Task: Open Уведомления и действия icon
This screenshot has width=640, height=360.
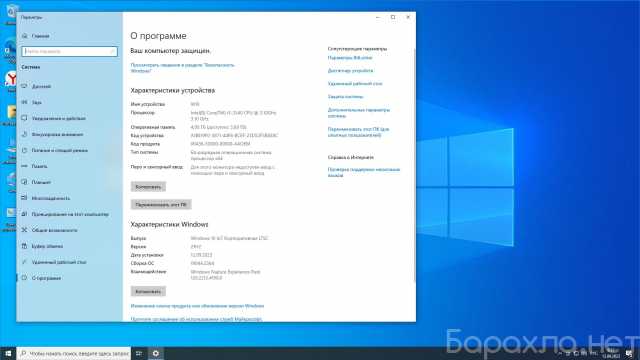Action: coord(24,118)
